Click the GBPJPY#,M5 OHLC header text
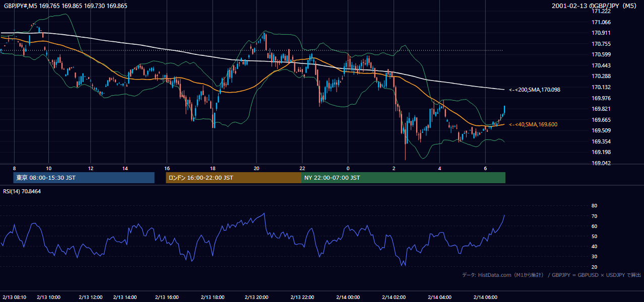The height and width of the screenshot is (302, 644). [x=66, y=6]
